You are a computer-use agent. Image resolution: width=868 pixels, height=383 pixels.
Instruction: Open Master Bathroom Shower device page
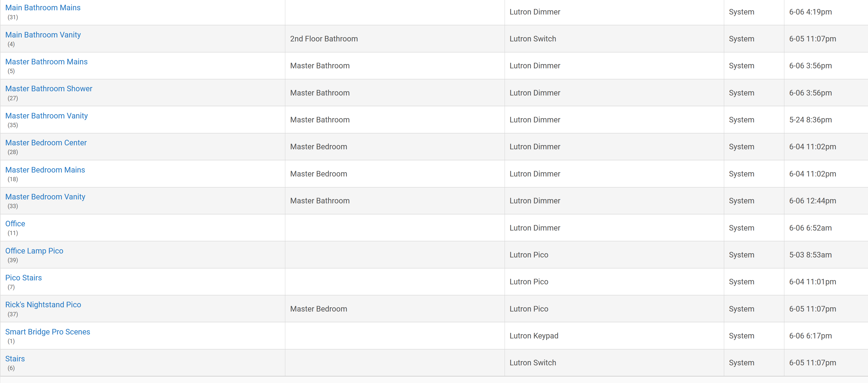(49, 89)
